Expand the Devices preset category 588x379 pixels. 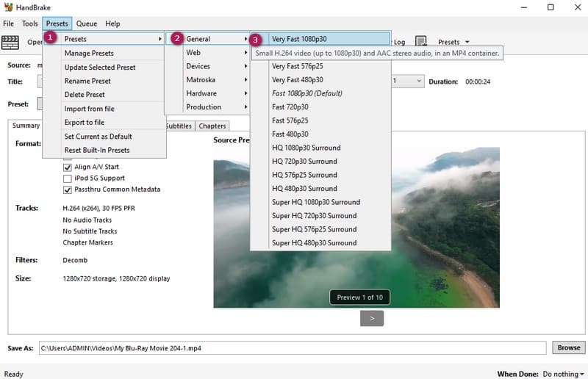[x=207, y=66]
